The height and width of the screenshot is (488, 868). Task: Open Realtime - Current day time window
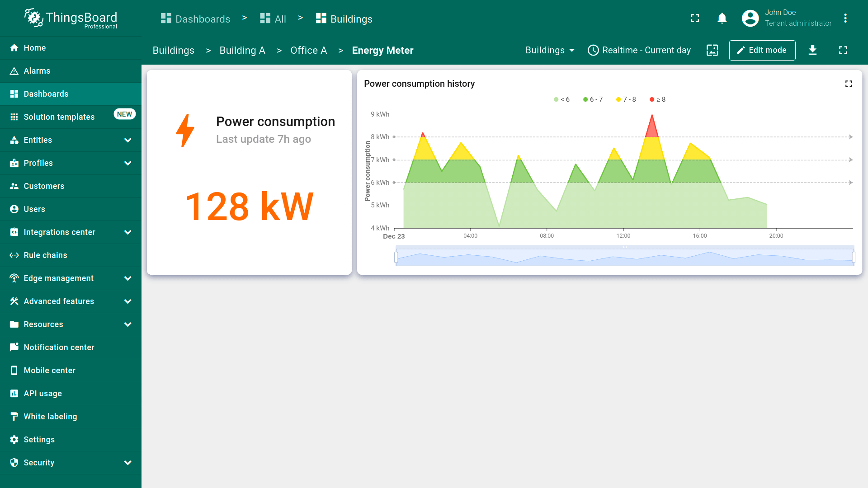(639, 50)
